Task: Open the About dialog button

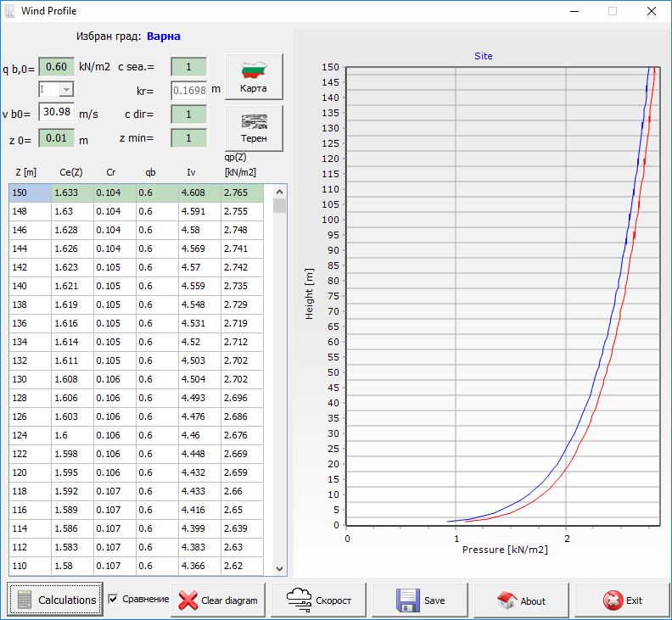Action: coord(522,600)
